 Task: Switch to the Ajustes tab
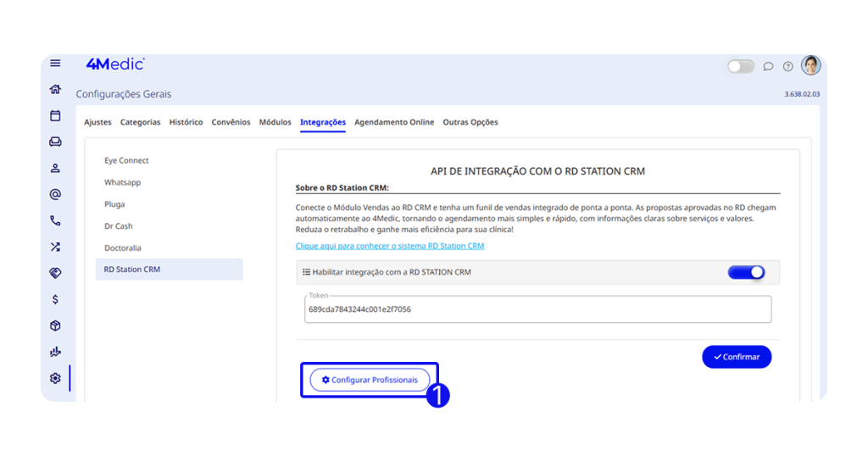(x=97, y=122)
